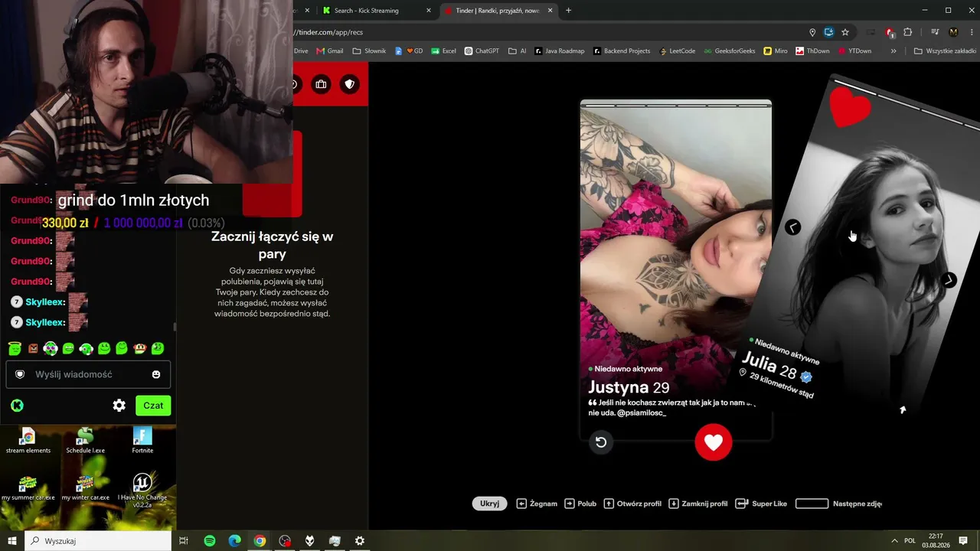
Task: Click the Otwórz profil shortcut hint
Action: (632, 504)
